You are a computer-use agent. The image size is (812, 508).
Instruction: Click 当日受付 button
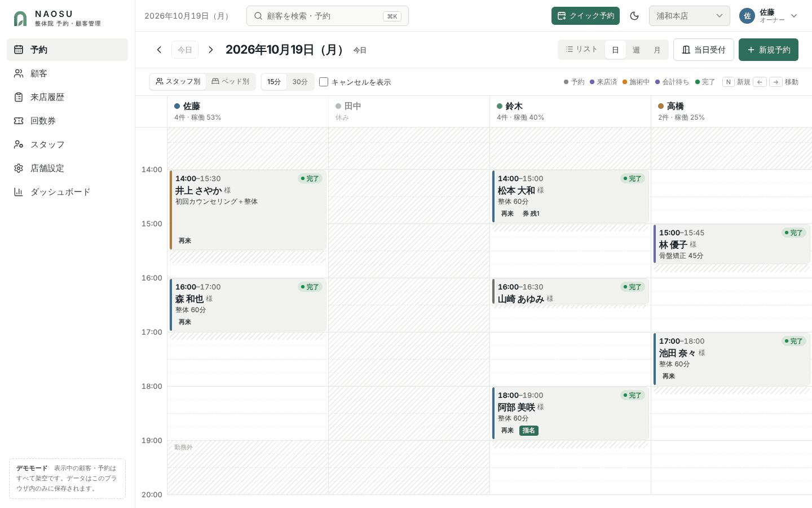pos(704,50)
